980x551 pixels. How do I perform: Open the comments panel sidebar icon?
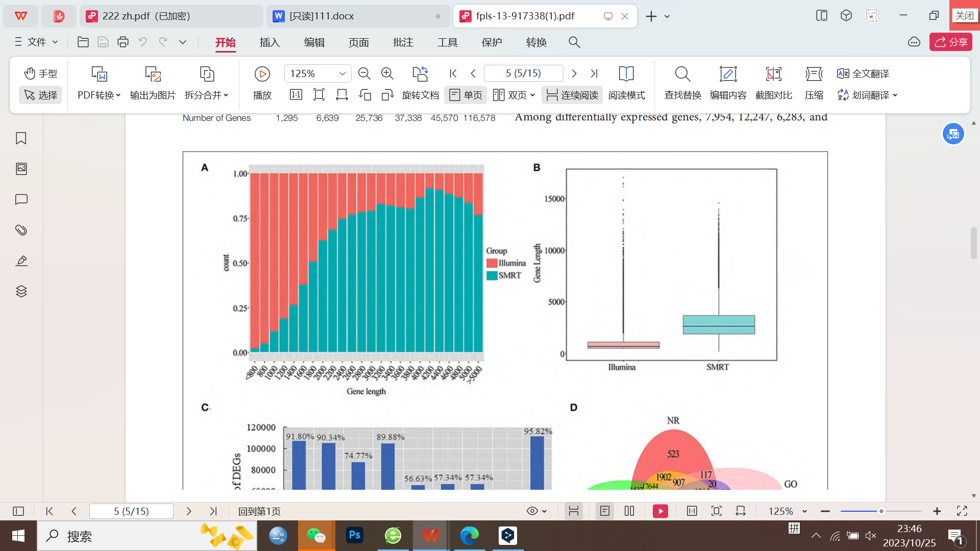pos(21,199)
